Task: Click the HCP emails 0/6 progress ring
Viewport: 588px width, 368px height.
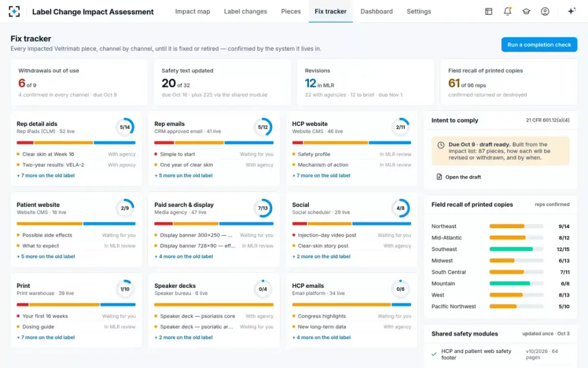Action: (x=401, y=289)
